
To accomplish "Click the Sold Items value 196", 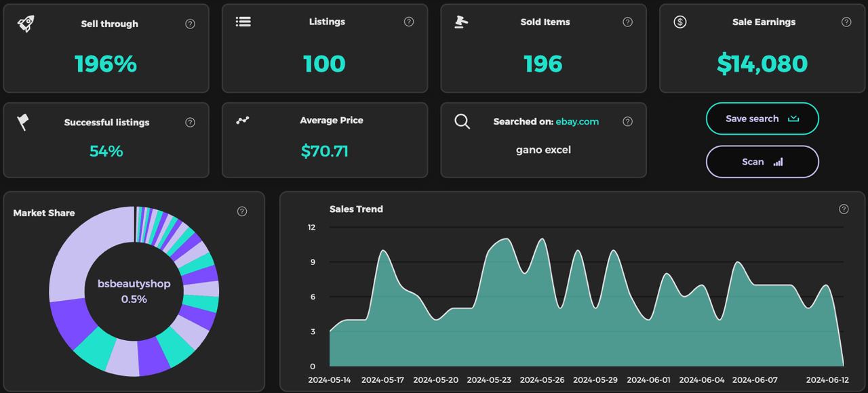I will click(x=543, y=64).
